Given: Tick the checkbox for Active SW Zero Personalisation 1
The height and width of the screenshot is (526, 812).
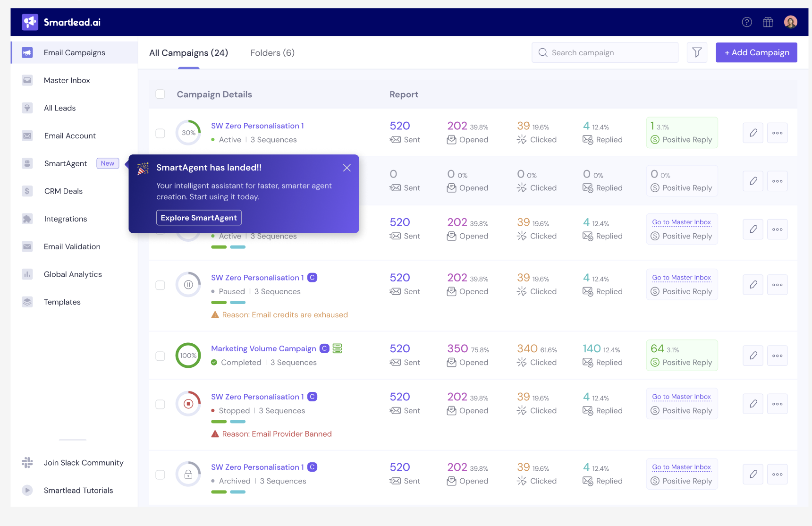Looking at the screenshot, I should (161, 133).
